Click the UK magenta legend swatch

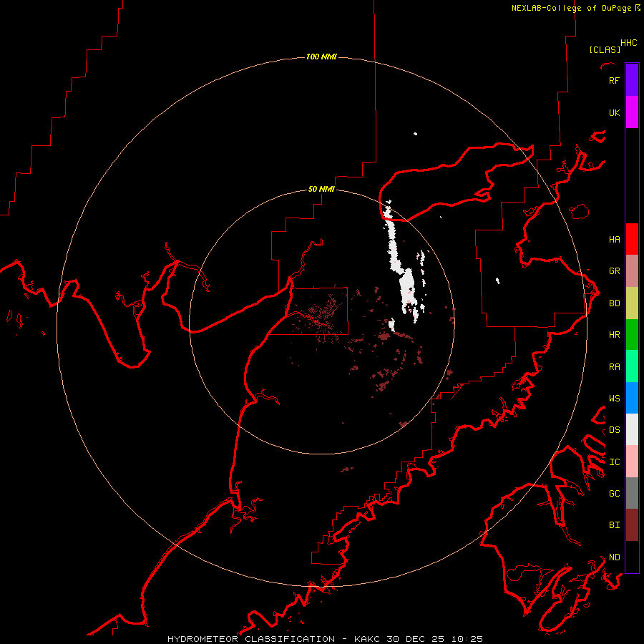tap(632, 112)
